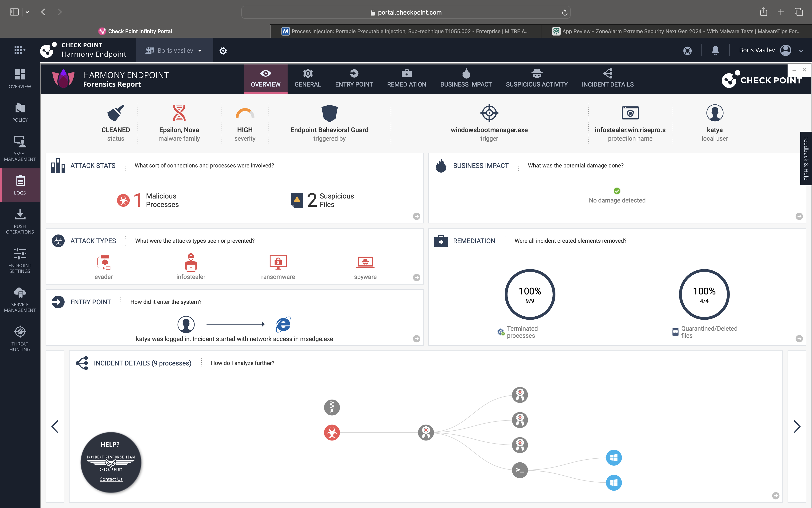Screen dimensions: 812x508
Task: Open a new browser tab
Action: coord(781,12)
